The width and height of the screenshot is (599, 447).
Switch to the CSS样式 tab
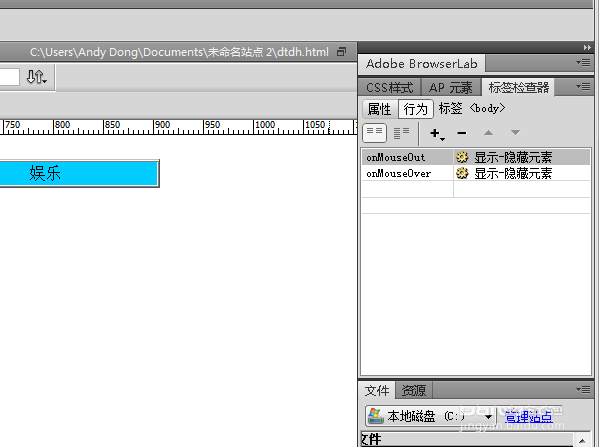pyautogui.click(x=389, y=87)
